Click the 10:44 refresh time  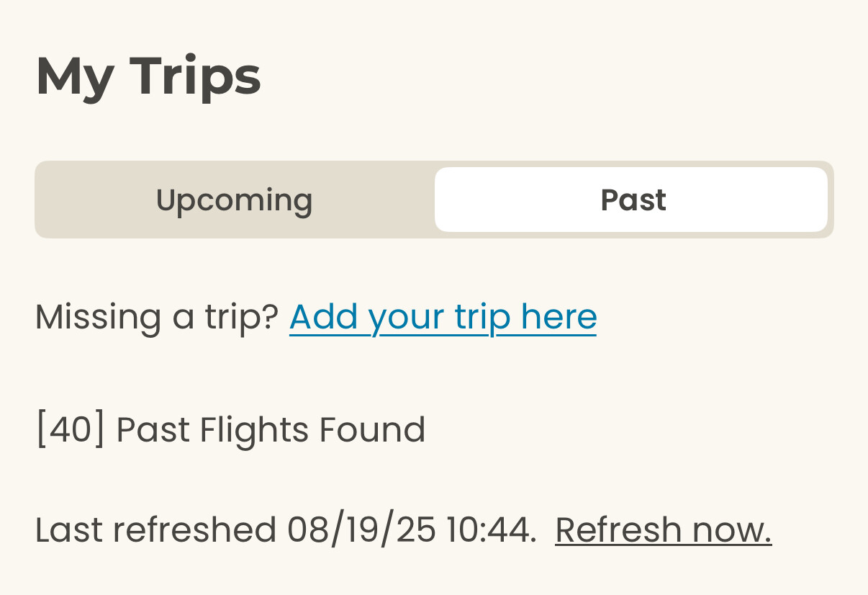click(489, 530)
